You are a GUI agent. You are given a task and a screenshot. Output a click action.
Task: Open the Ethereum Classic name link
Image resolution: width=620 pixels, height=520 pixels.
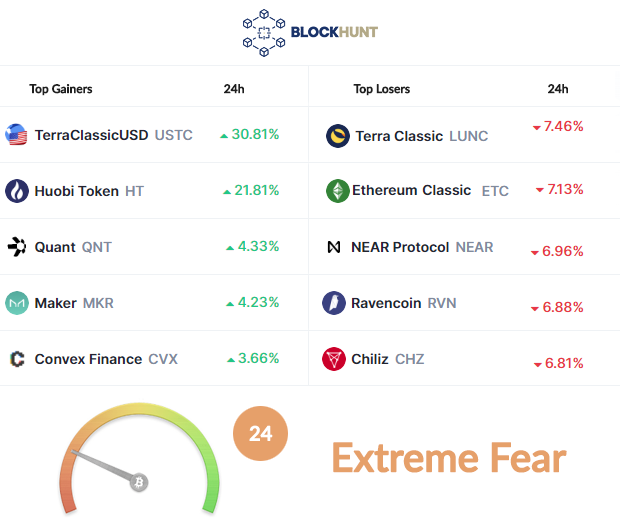[x=411, y=190]
